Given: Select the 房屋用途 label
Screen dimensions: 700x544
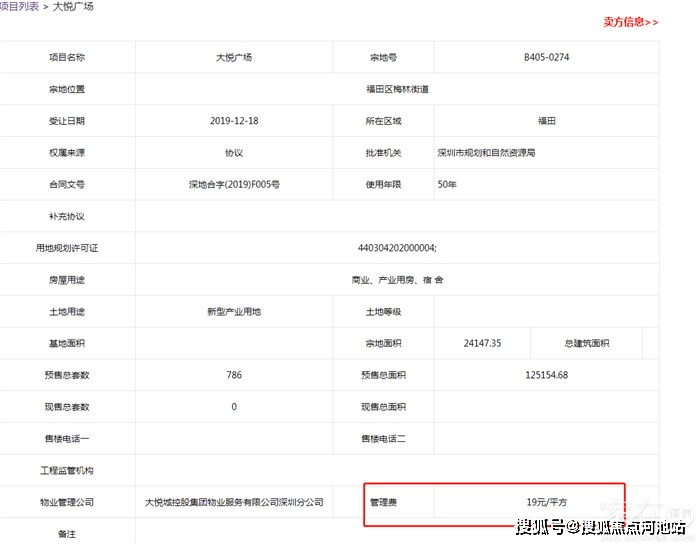Looking at the screenshot, I should [x=67, y=280].
